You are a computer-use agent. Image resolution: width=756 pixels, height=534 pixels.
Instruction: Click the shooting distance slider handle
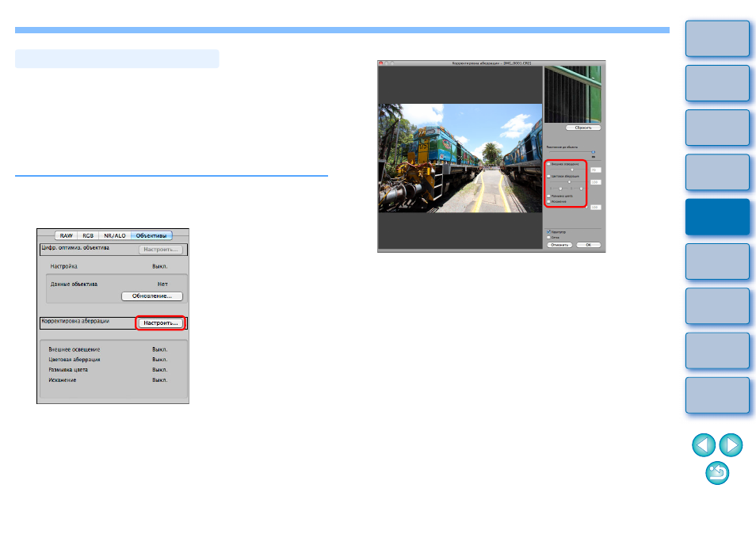593,152
